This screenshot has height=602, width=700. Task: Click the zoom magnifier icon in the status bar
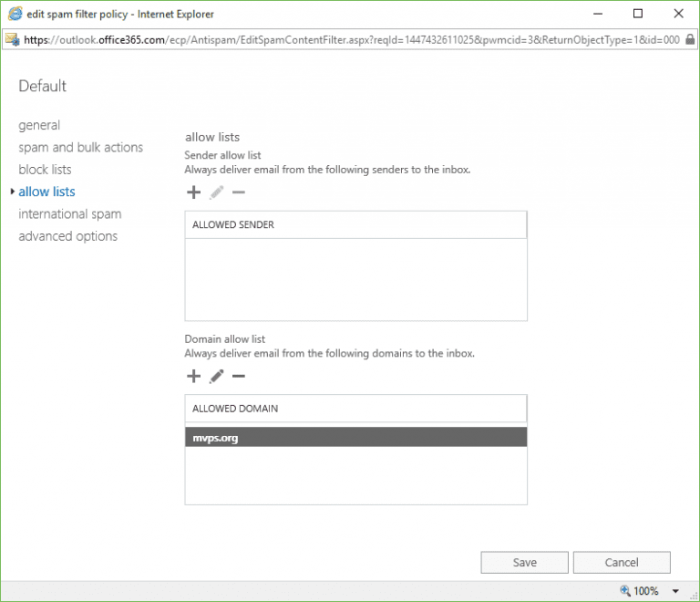pos(625,590)
